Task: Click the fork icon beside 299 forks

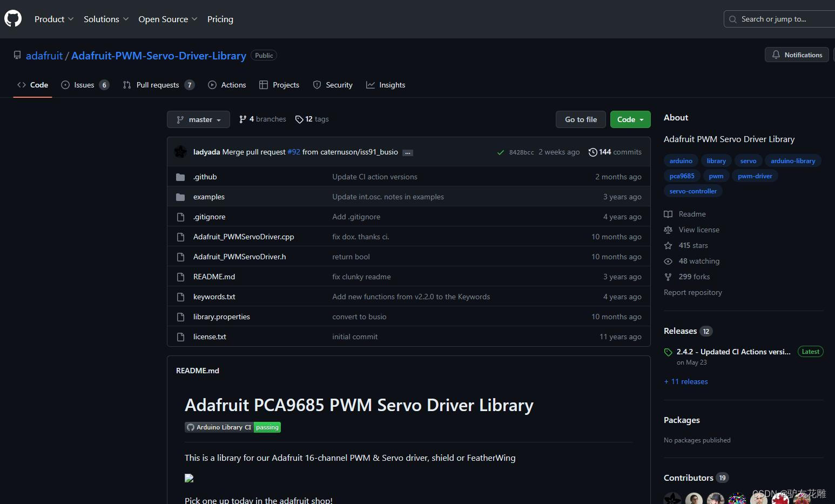Action: point(668,277)
